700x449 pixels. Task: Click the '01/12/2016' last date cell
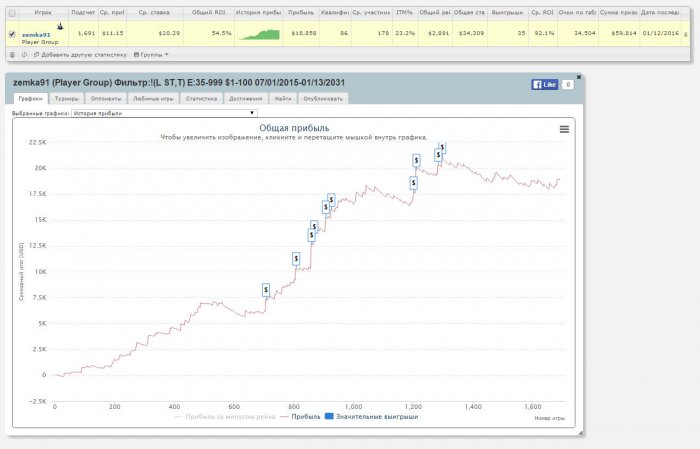[661, 33]
